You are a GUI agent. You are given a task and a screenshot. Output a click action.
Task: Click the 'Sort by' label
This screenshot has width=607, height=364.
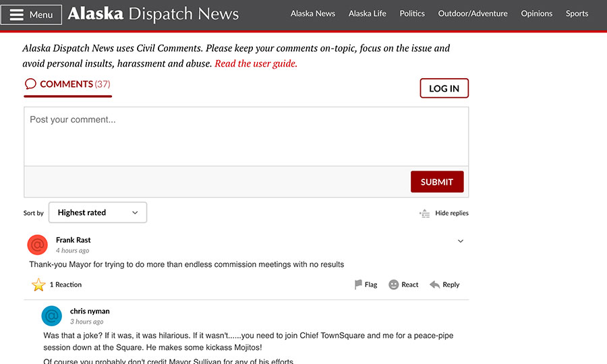pyautogui.click(x=33, y=213)
